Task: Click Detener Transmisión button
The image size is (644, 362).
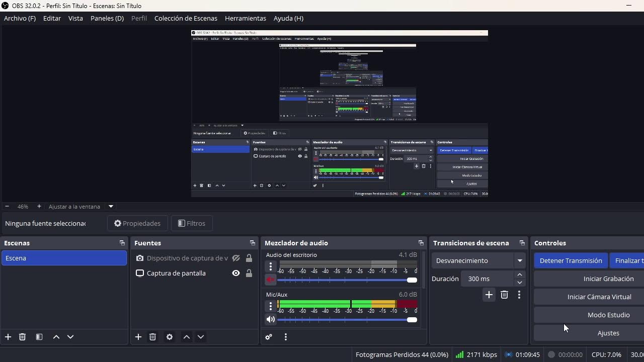Action: pos(571,260)
